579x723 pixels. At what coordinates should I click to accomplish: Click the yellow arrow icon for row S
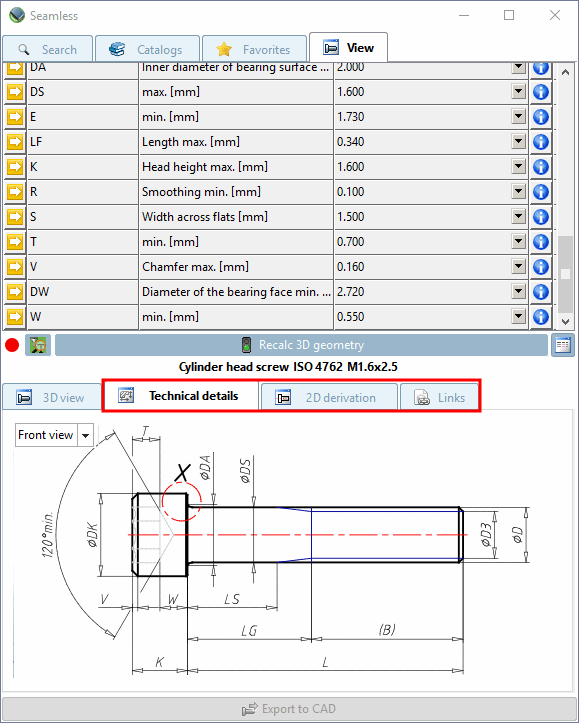coord(15,217)
